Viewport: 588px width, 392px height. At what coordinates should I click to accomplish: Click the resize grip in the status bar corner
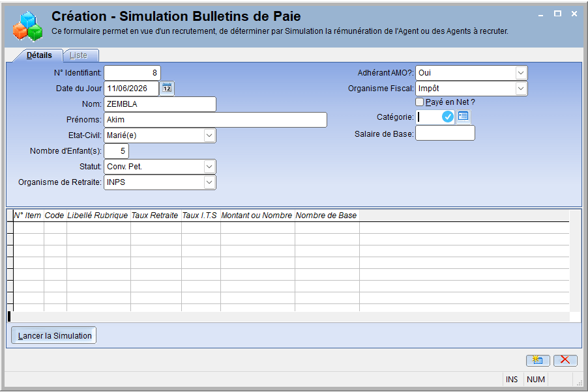(579, 382)
